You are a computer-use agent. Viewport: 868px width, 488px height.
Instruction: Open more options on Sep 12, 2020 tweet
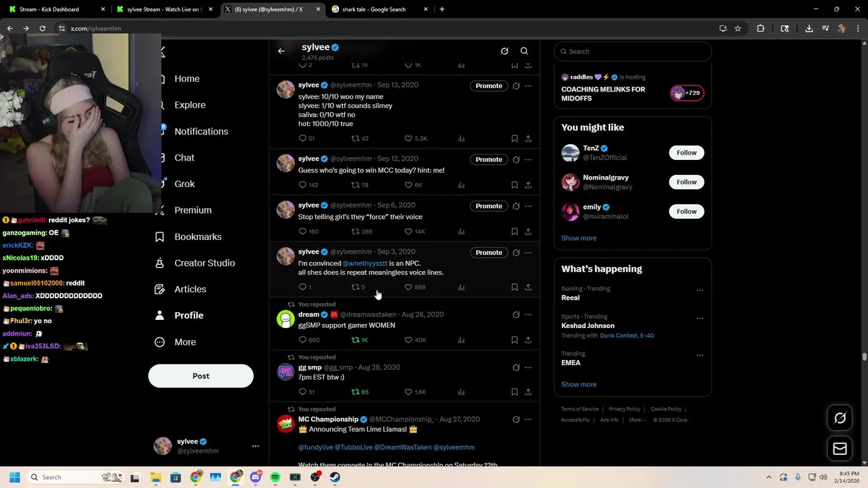pos(528,160)
